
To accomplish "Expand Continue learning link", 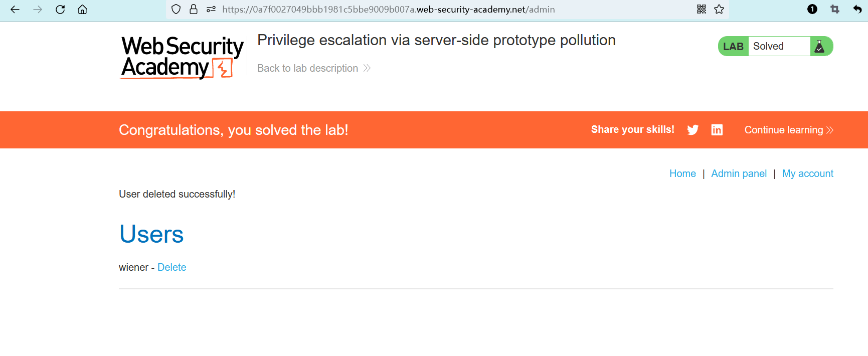I will tap(788, 130).
